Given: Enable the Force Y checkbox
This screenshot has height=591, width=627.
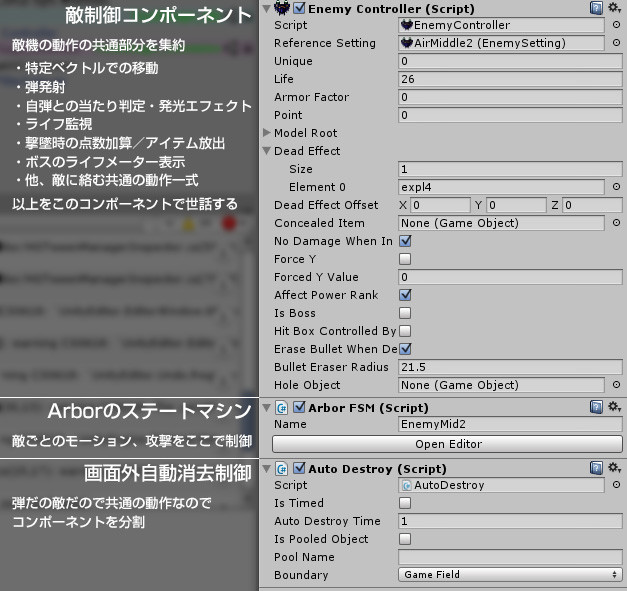Looking at the screenshot, I should [405, 259].
